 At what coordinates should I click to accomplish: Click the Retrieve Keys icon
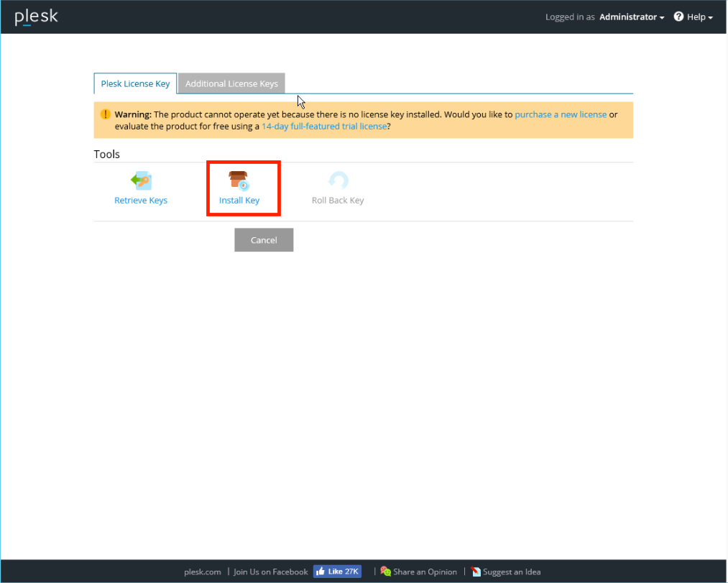click(x=141, y=180)
